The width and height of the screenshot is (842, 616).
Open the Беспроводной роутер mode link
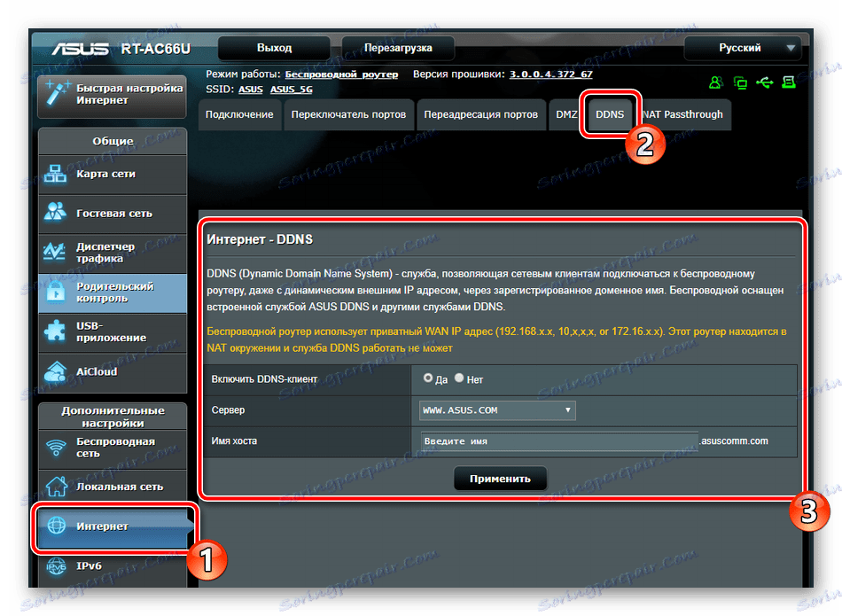(341, 74)
